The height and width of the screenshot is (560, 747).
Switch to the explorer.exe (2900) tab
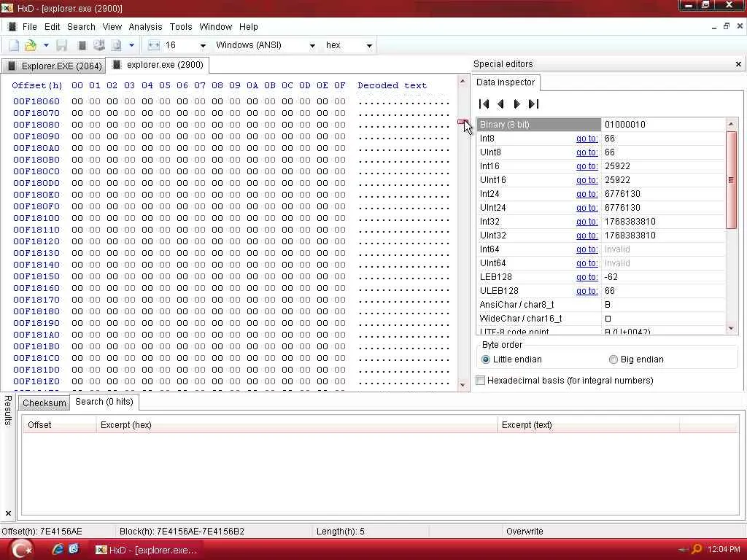coord(158,65)
